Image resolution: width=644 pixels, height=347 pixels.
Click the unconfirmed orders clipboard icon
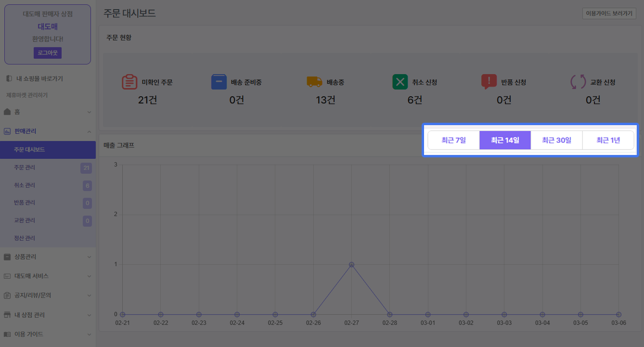point(129,82)
